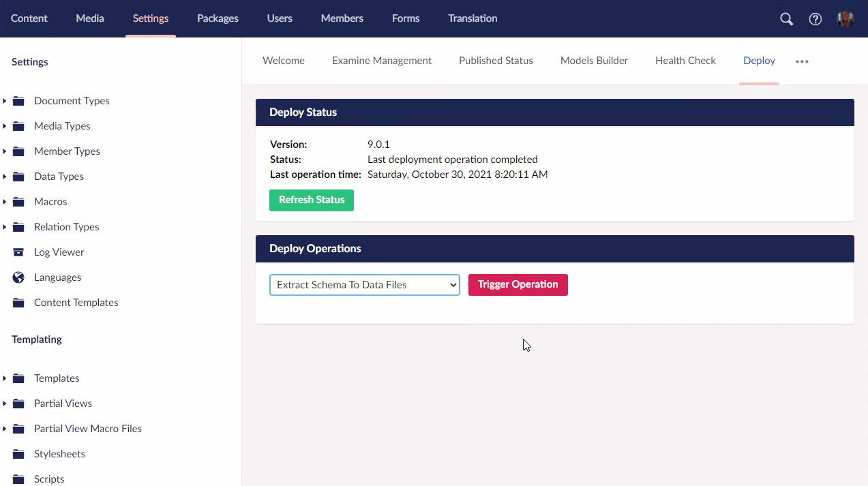The height and width of the screenshot is (486, 868).
Task: Open Templates in the tree
Action: [x=57, y=378]
